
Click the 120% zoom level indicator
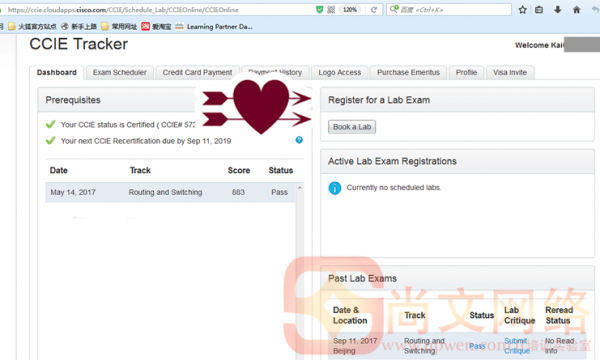pyautogui.click(x=350, y=10)
